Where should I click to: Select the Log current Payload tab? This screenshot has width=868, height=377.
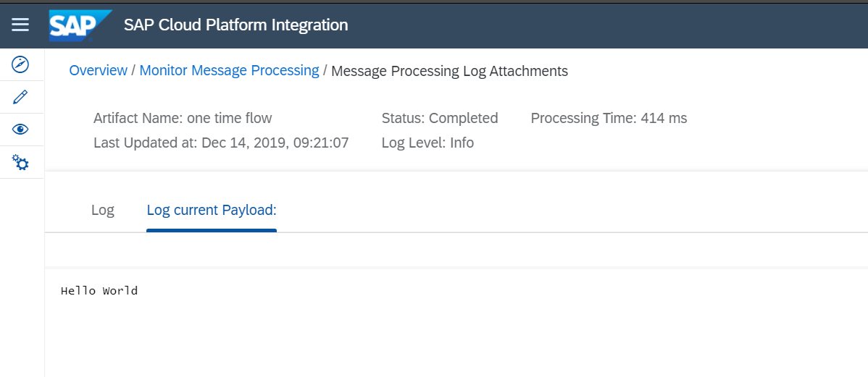click(x=212, y=211)
